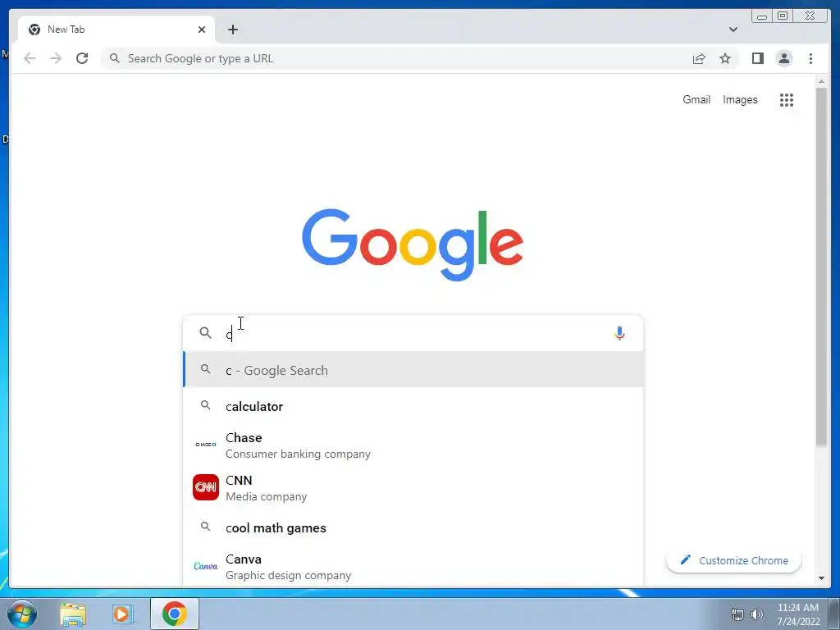Click the page vertical scrollbar thumb
Viewport: 840px width, 630px height.
tap(821, 266)
